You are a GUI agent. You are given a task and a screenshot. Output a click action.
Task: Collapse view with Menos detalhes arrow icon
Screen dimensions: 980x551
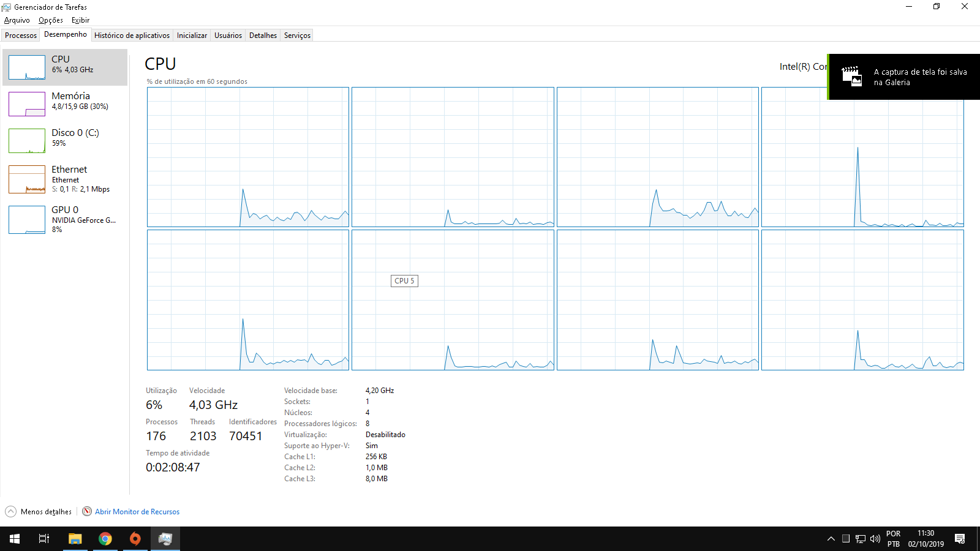click(10, 511)
